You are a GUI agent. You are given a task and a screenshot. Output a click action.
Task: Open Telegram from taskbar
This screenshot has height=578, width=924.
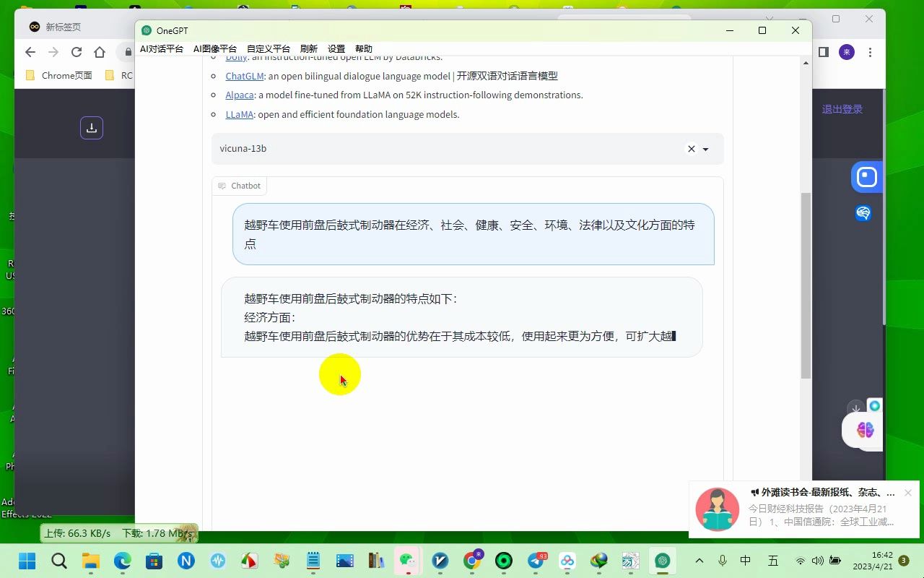(x=536, y=561)
